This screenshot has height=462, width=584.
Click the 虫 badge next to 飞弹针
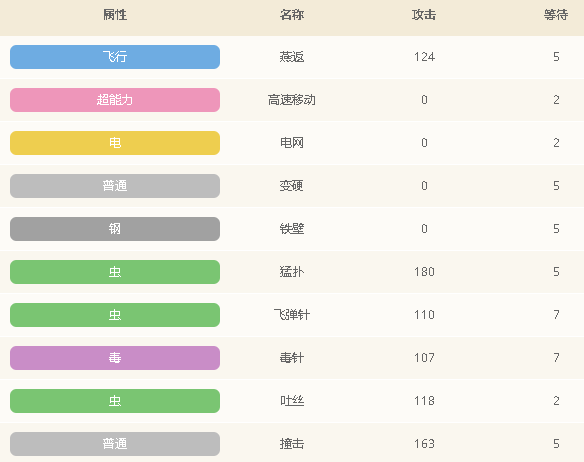(115, 315)
